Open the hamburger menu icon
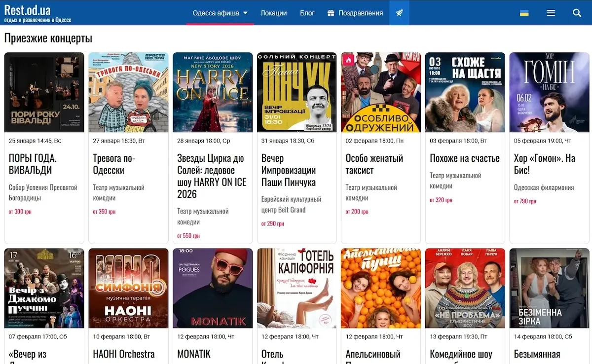The height and width of the screenshot is (364, 592). pos(551,13)
